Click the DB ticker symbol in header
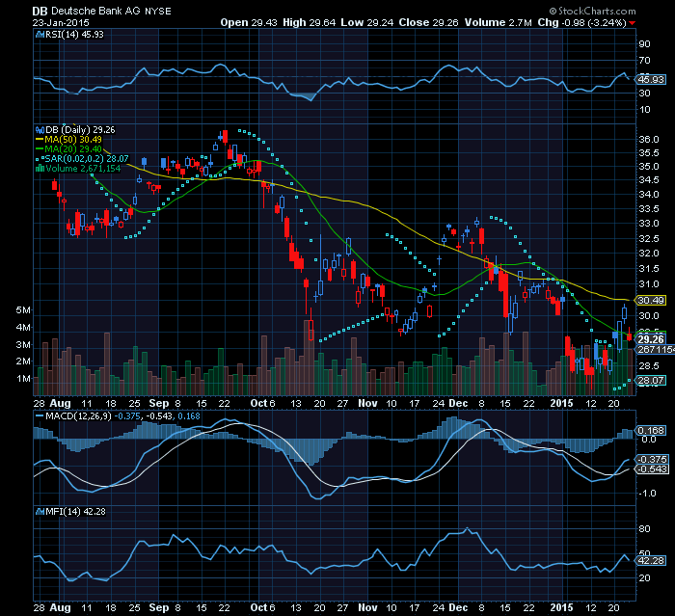Screen dimensions: 675x616 click(x=40, y=12)
